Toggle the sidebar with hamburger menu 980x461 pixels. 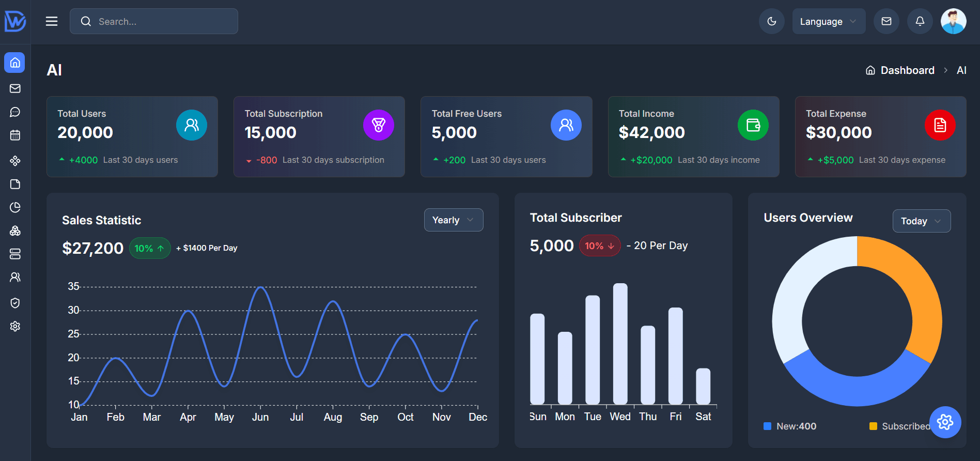[x=52, y=21]
